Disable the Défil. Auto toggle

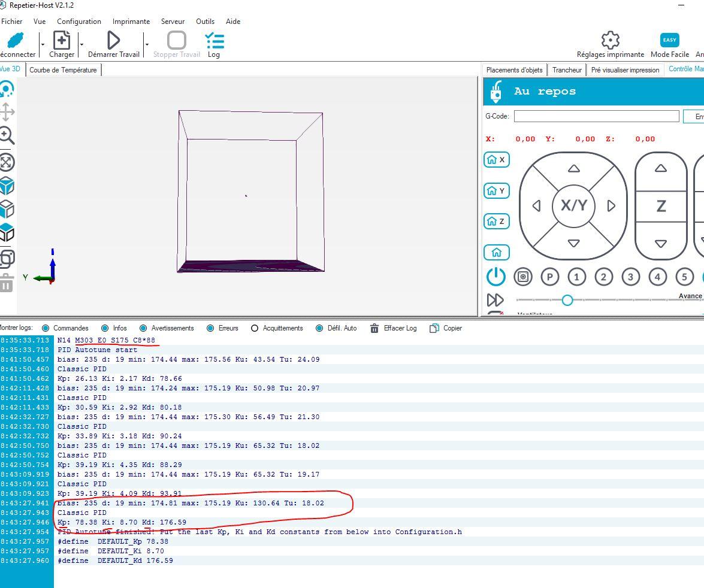pyautogui.click(x=319, y=328)
